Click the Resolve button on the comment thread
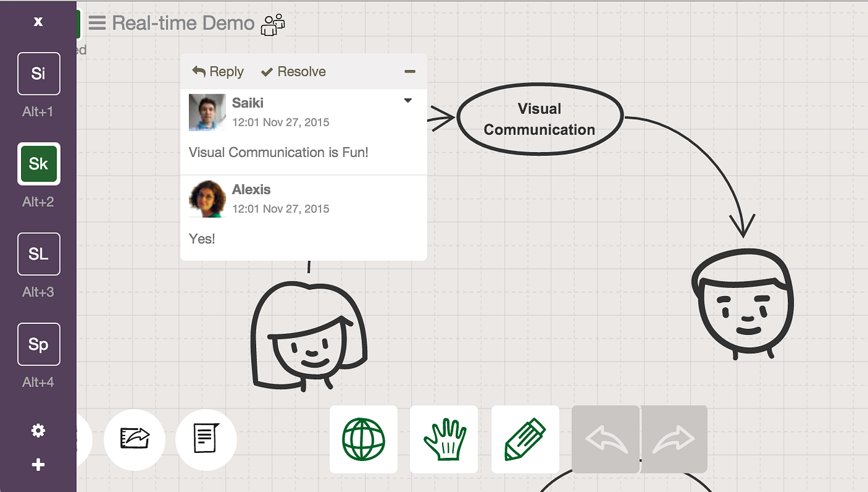 point(293,71)
